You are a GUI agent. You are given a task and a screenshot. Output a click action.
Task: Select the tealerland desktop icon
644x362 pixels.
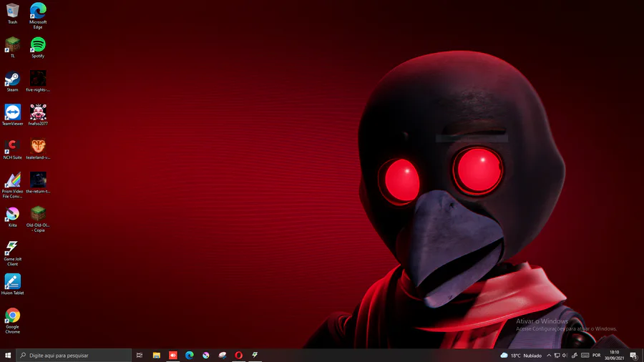38,149
